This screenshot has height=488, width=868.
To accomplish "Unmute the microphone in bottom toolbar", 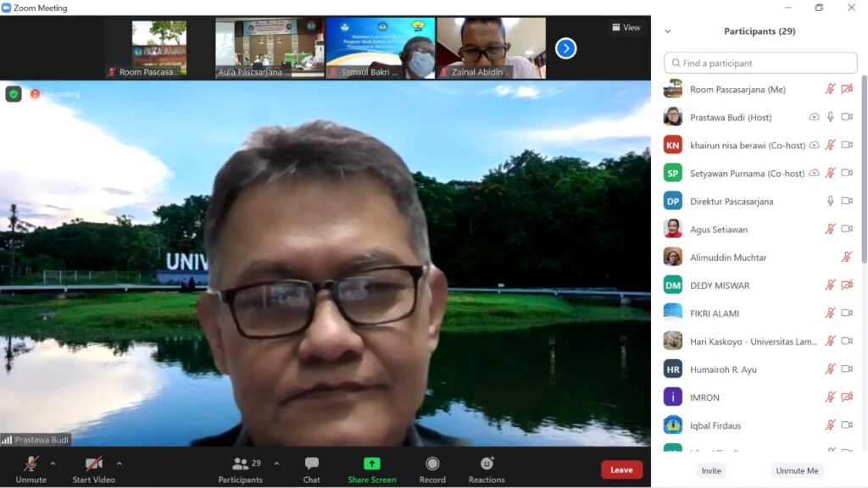I will [31, 464].
